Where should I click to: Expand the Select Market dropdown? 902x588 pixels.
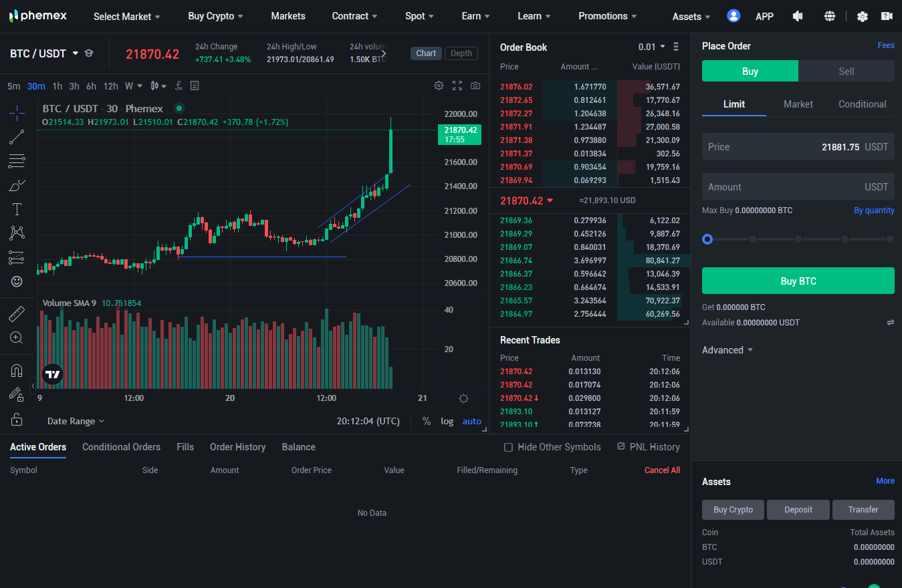127,17
